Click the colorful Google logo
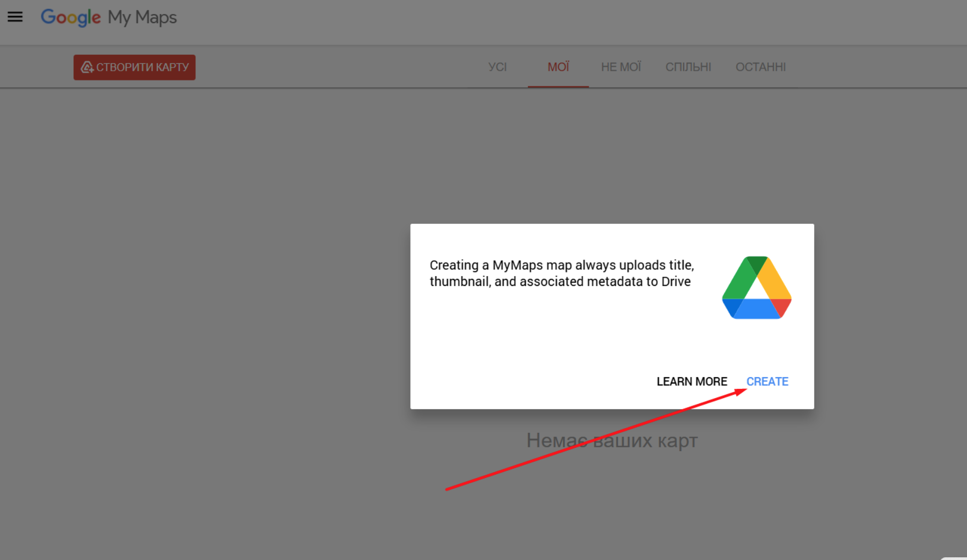967x560 pixels. click(71, 17)
